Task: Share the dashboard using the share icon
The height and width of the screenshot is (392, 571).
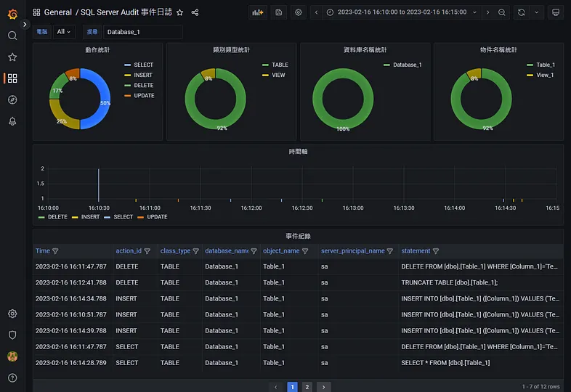Action: coord(195,13)
